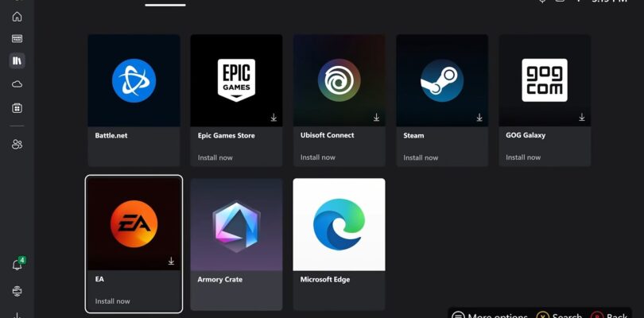Open Cloud Gaming sidebar icon
The width and height of the screenshot is (644, 318).
17,84
